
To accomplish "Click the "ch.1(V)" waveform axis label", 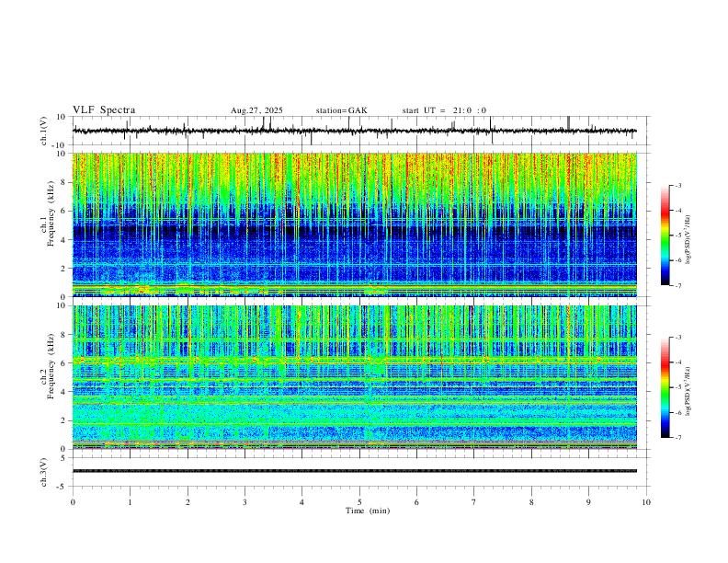I will click(44, 131).
